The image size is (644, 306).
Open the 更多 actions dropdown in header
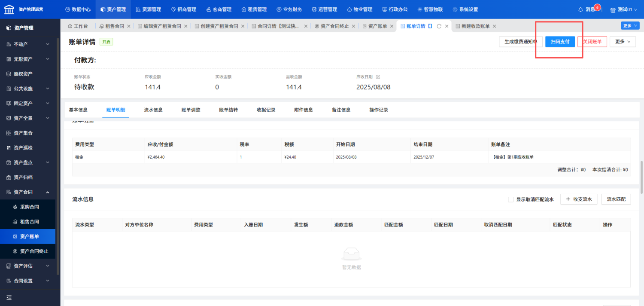(x=623, y=42)
